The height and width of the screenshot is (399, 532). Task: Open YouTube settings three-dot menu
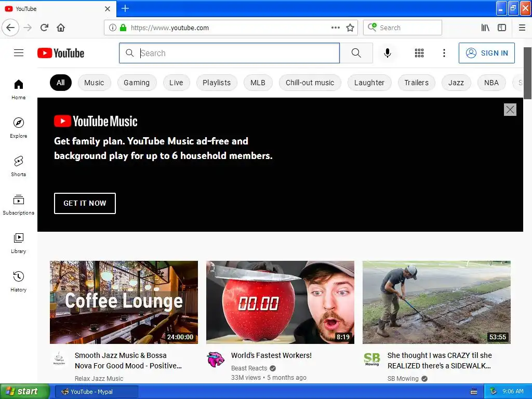pos(444,53)
